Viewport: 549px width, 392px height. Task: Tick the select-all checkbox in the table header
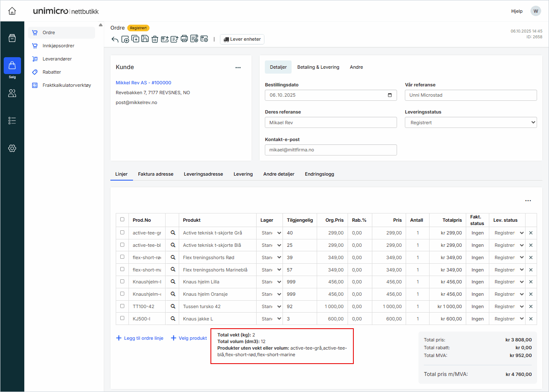coord(122,220)
